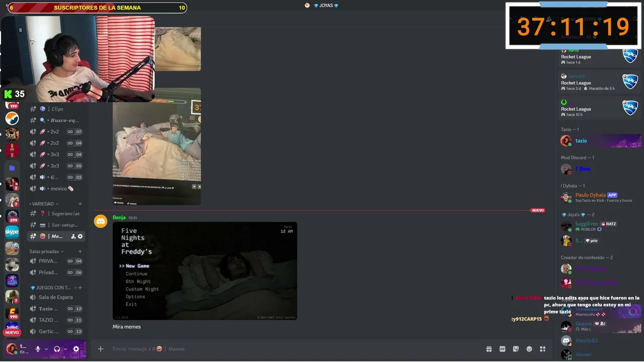The image size is (644, 362).
Task: Join the PRIVA voice channel 00/04
Action: [x=56, y=261]
